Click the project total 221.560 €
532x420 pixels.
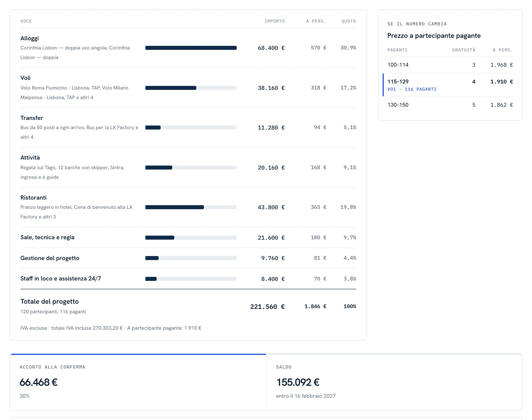(x=267, y=307)
